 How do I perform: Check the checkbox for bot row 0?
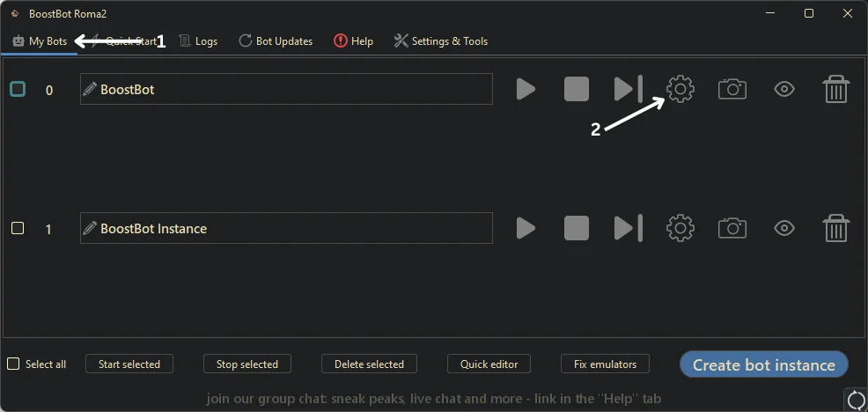[18, 89]
